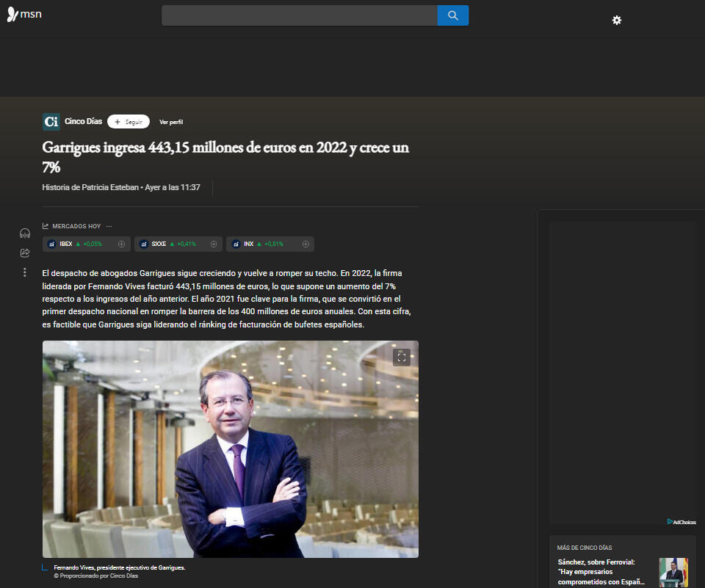
Task: Add SXXE to watchlist with plus
Action: (x=214, y=244)
